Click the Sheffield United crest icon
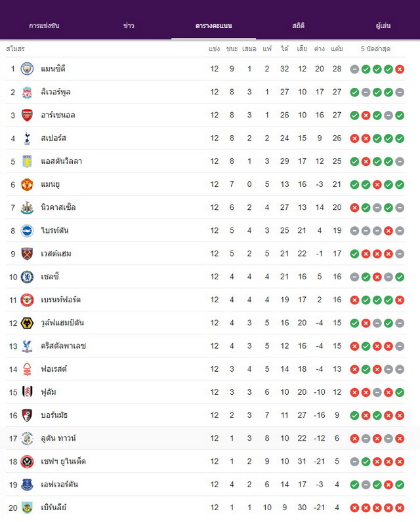 point(27,462)
